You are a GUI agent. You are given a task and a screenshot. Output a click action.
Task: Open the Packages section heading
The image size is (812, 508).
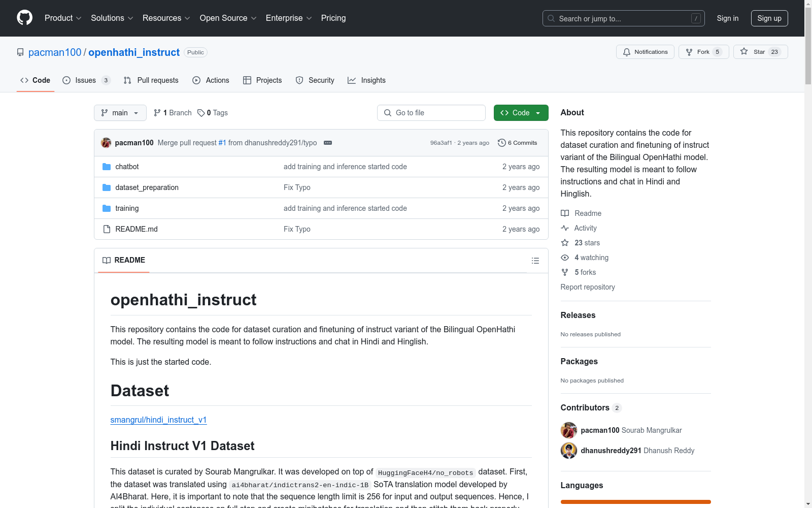579,361
